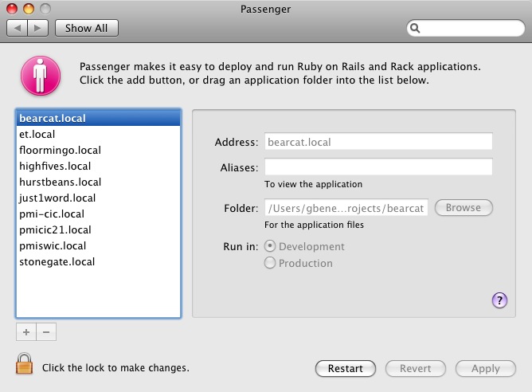The image size is (532, 392).
Task: Click the toolbar search field
Action: point(465,28)
